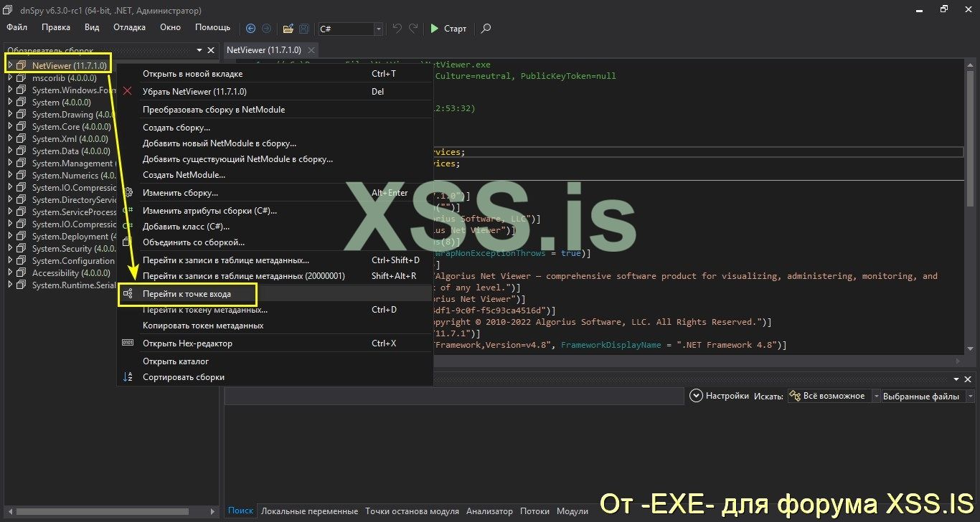Image resolution: width=980 pixels, height=522 pixels.
Task: Click the navigate forward arrow in toolbar
Action: 266,29
